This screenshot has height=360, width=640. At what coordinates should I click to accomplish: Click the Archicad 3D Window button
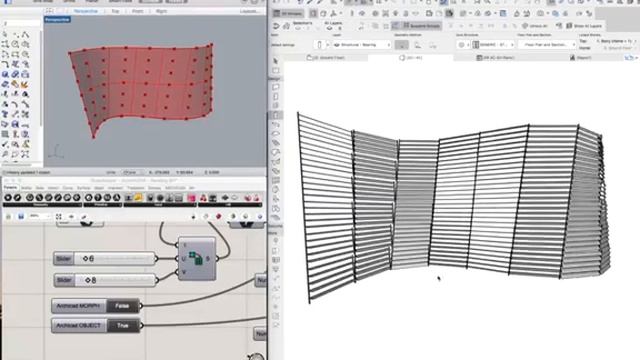(288, 13)
